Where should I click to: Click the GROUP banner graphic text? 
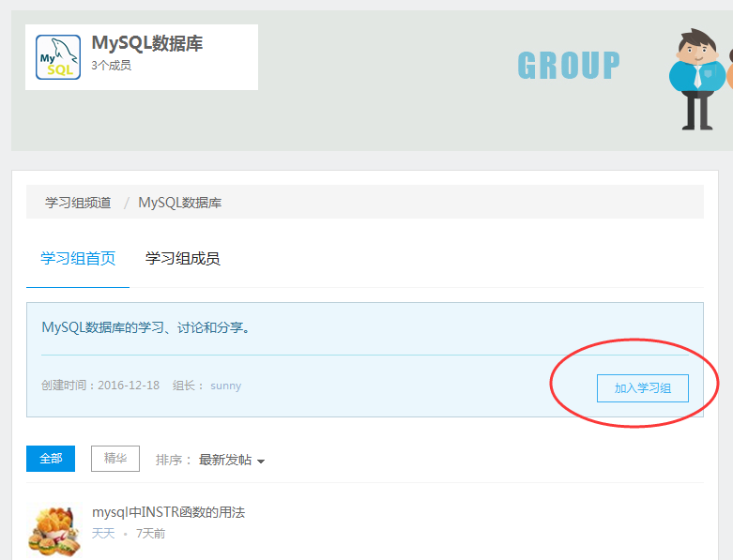[569, 66]
